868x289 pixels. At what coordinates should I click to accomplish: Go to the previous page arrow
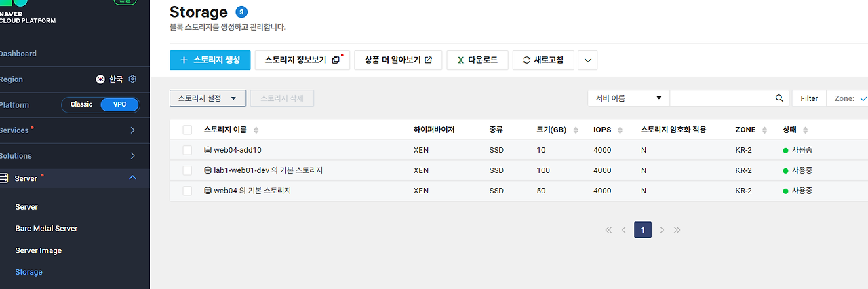tap(624, 230)
